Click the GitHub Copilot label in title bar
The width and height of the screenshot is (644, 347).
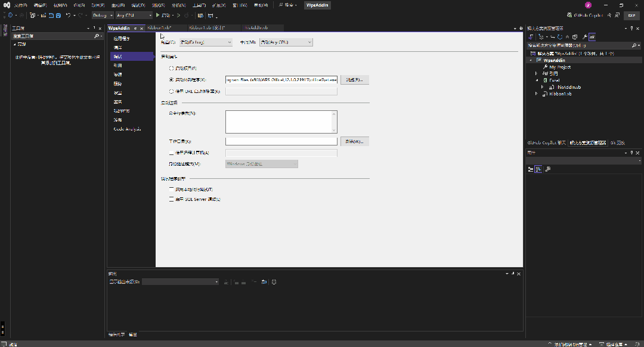tap(589, 15)
